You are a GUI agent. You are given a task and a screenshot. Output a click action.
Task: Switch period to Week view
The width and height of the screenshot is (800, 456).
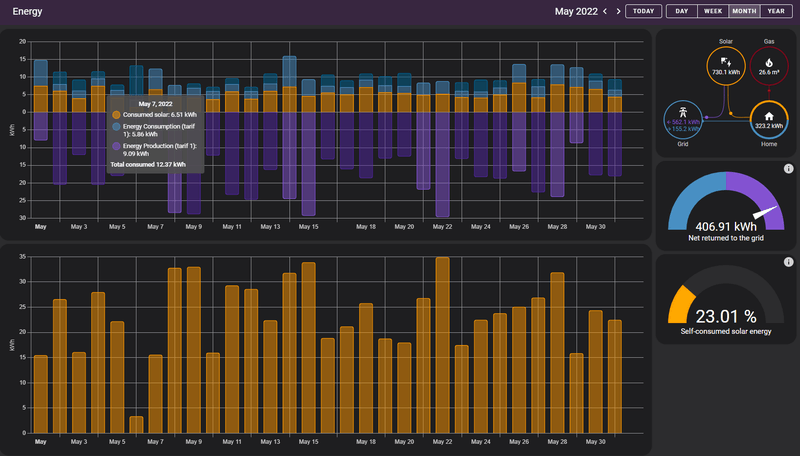[x=712, y=11]
